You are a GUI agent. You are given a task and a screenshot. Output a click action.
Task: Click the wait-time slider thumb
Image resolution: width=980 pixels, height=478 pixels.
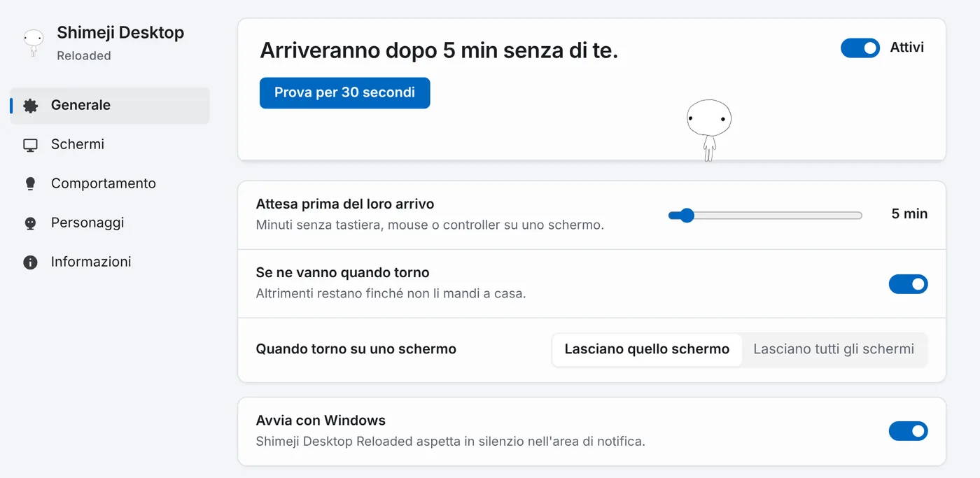point(687,215)
